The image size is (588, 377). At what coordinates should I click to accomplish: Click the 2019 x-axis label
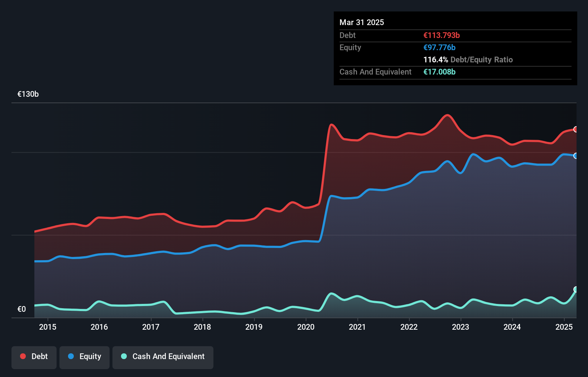coord(254,327)
